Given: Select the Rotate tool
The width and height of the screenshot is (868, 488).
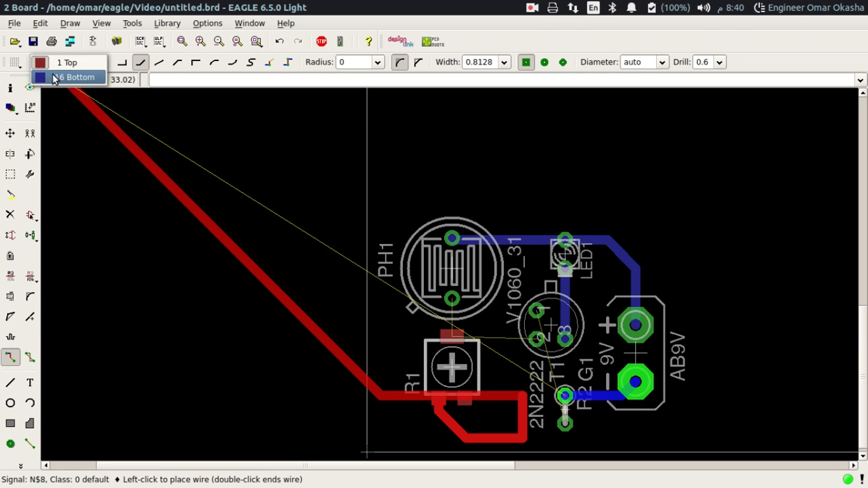Looking at the screenshot, I should tap(30, 154).
